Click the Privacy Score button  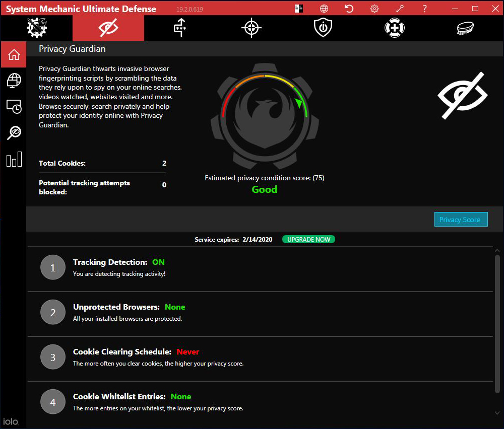click(x=461, y=220)
